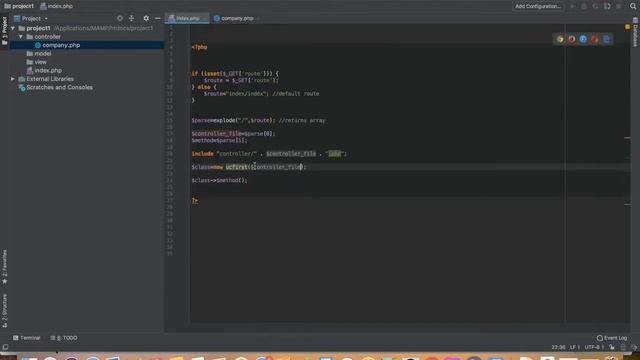This screenshot has height=360, width=640.
Task: Click the stop icon in toolbar
Action: pyautogui.click(x=619, y=6)
